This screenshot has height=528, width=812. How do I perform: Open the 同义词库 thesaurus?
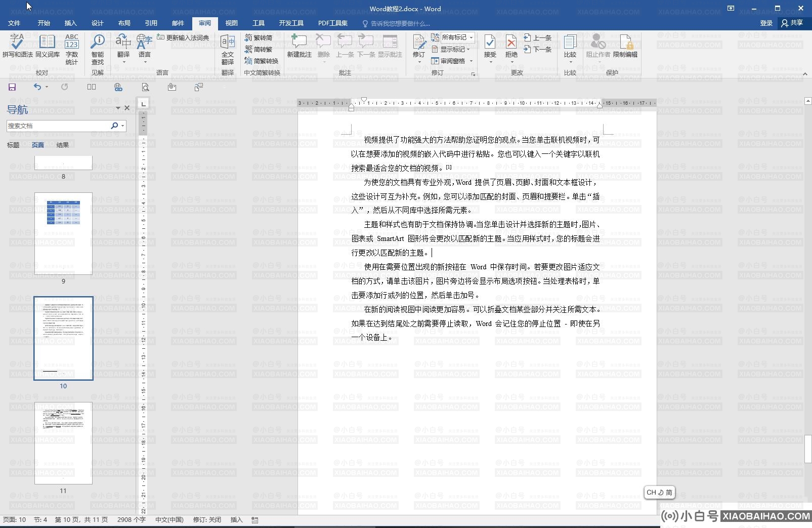tap(48, 46)
